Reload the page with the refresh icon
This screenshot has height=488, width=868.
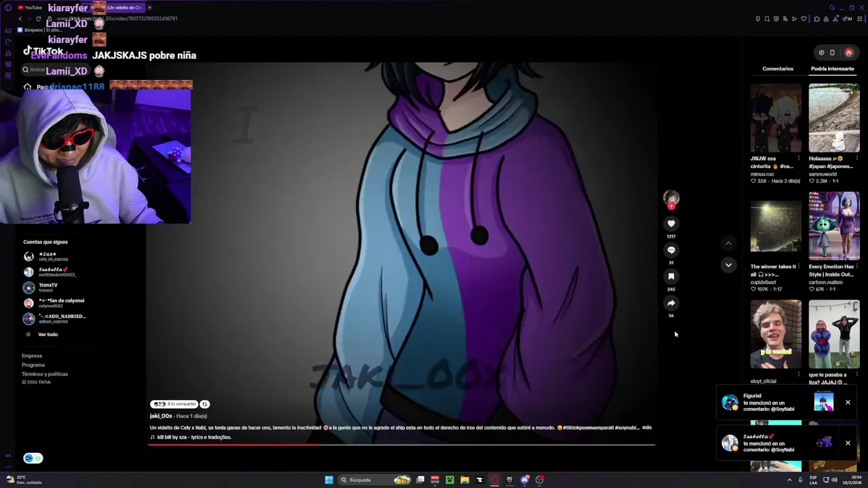point(38,19)
